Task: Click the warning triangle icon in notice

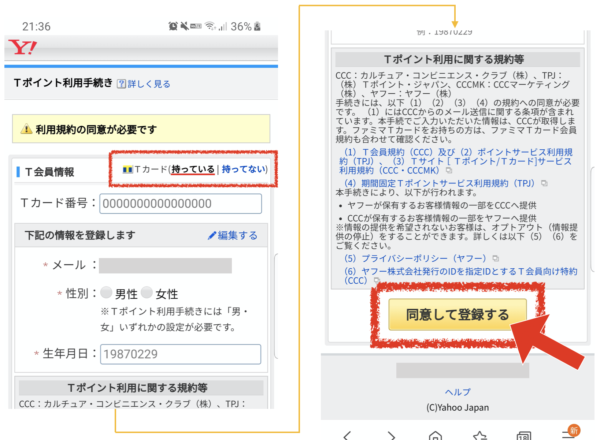Action: (x=26, y=129)
